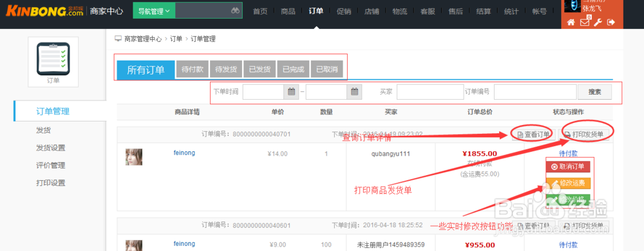
Task: Open 发货设置 in the sidebar
Action: 50,148
